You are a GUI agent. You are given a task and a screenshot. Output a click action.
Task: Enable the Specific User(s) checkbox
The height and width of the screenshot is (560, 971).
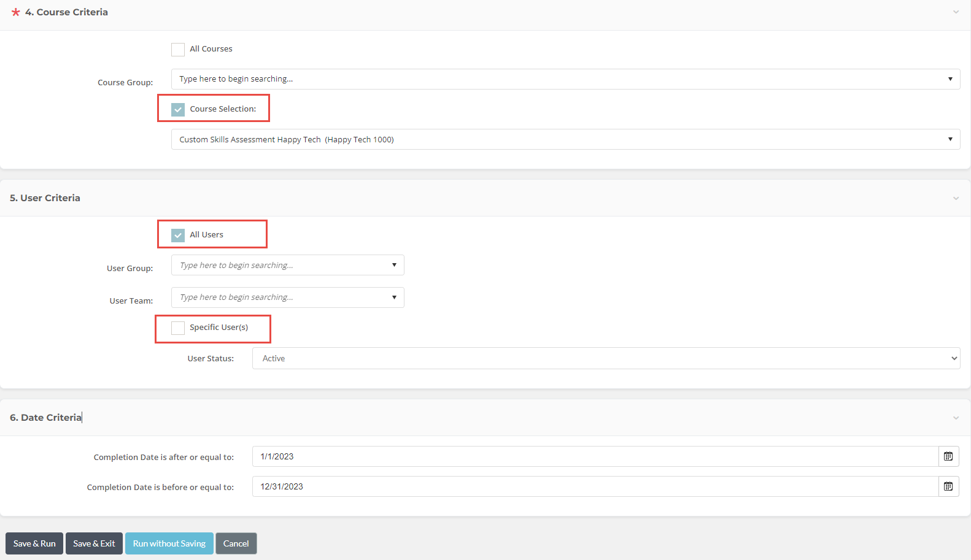tap(178, 328)
